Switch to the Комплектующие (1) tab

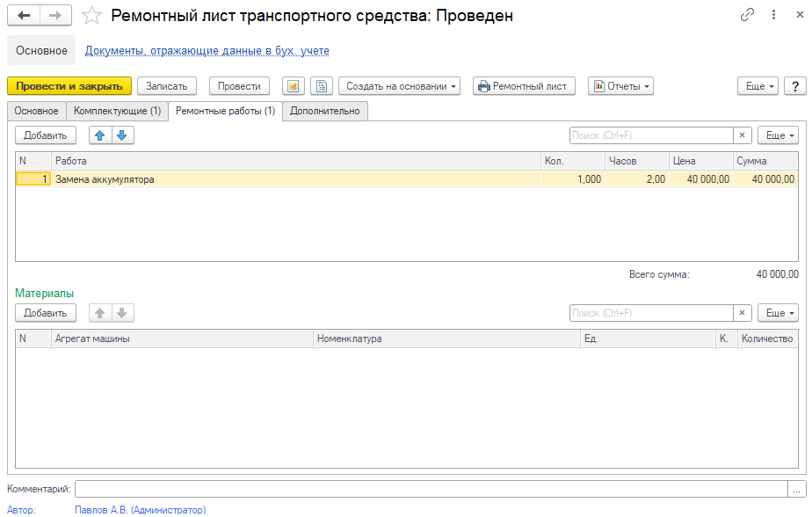point(117,111)
